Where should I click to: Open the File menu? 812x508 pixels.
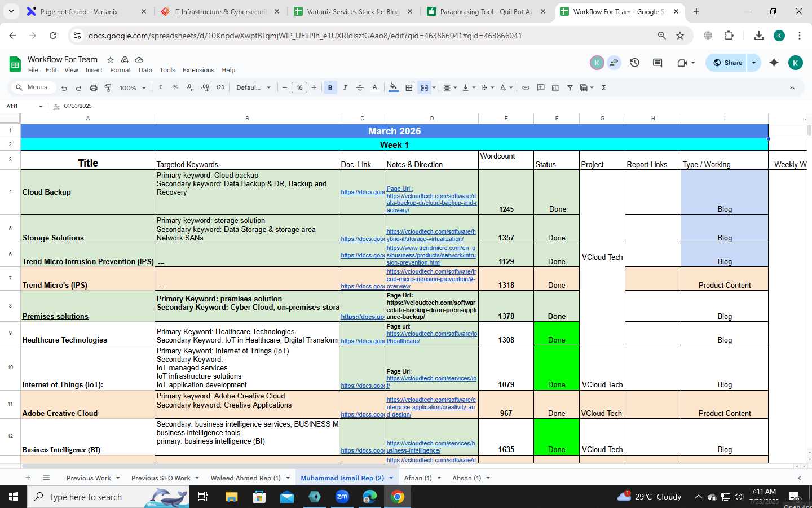point(33,70)
